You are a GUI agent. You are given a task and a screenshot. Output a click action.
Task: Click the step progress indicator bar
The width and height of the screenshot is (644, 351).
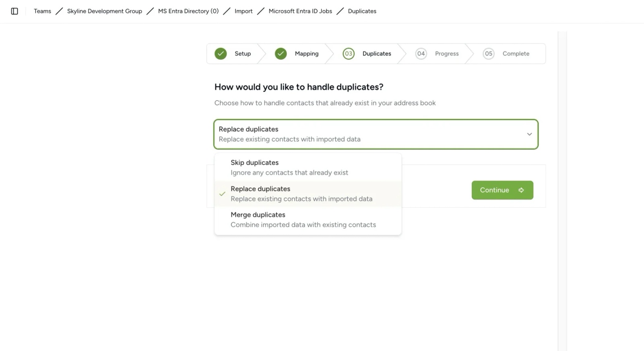376,53
